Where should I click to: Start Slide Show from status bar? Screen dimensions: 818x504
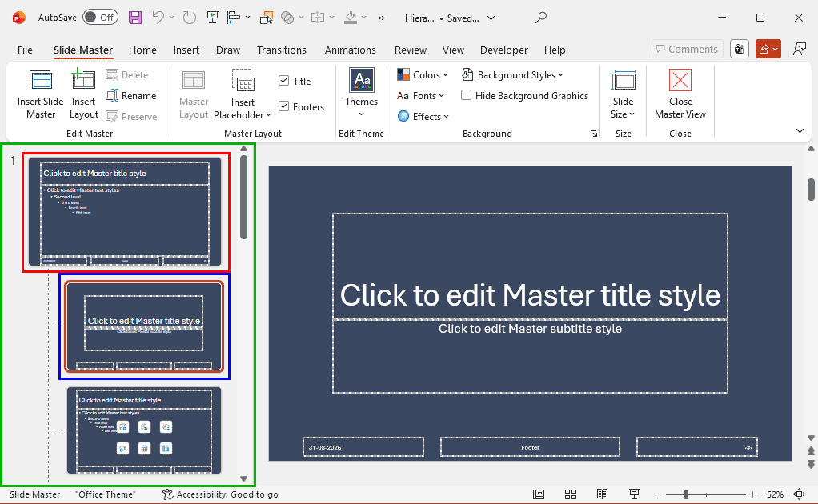pos(635,494)
